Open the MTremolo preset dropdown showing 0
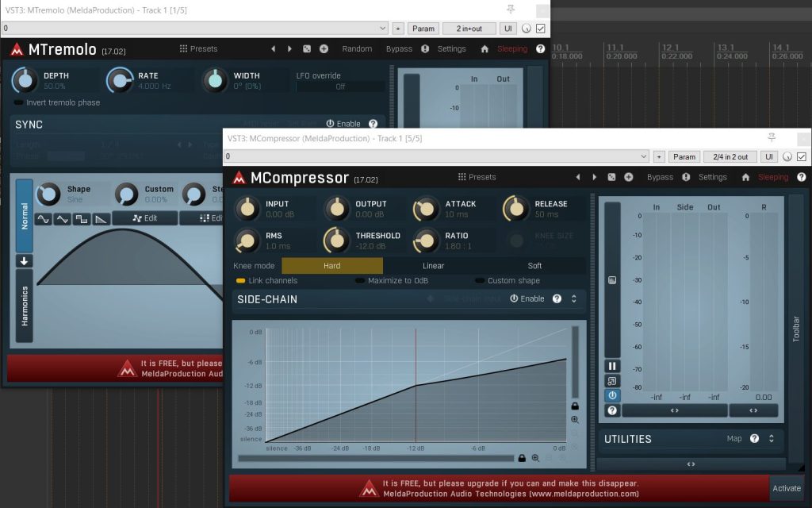 click(x=195, y=29)
